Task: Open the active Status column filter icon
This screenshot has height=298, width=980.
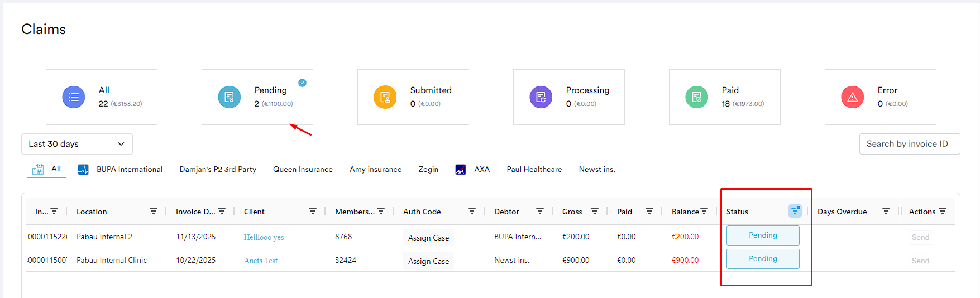Action: (x=795, y=211)
